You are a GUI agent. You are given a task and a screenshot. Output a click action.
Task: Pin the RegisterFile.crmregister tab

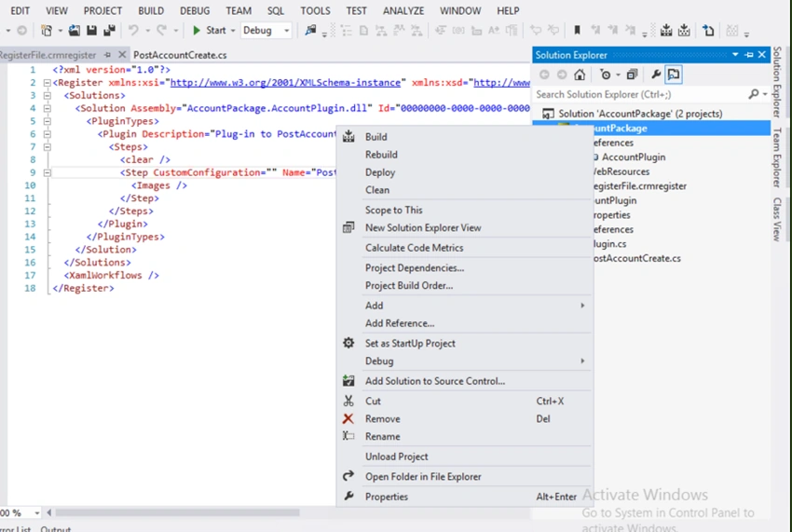(x=107, y=55)
